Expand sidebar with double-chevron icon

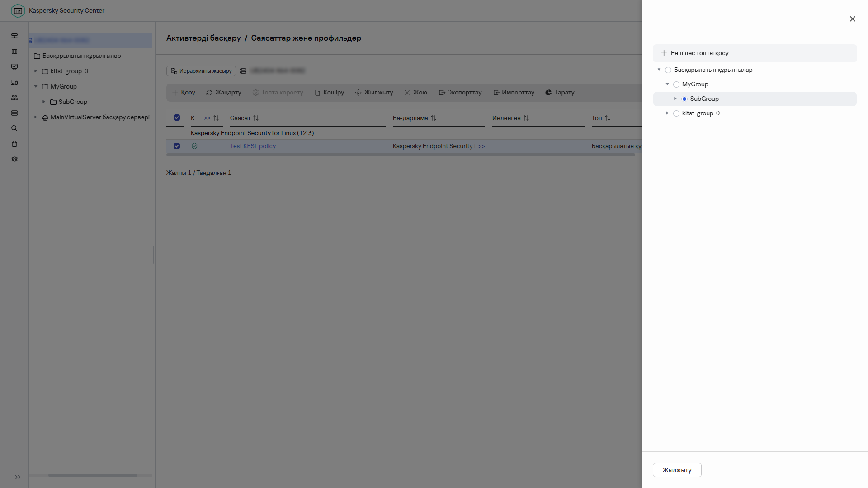click(18, 477)
